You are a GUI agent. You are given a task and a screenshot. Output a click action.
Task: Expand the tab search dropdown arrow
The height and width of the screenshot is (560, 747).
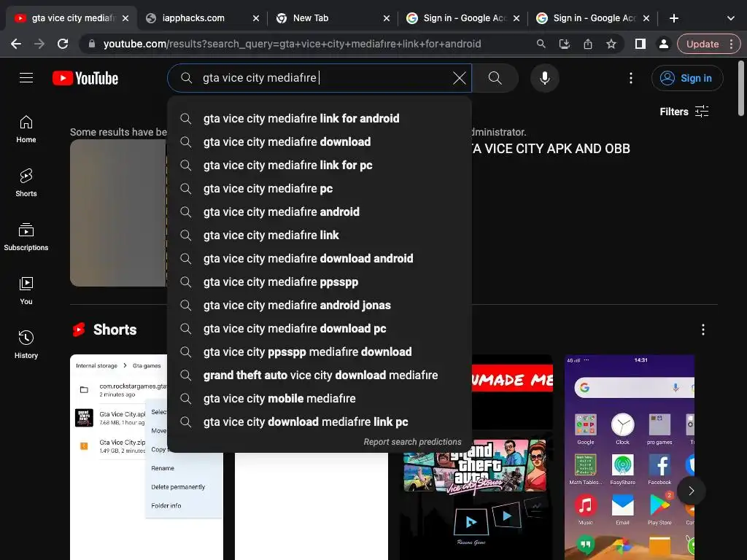click(731, 18)
